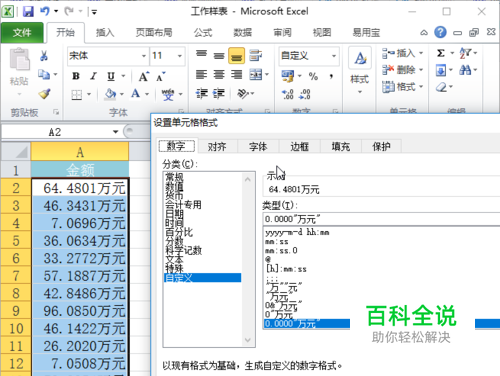
Task: Expand the 格式 cells dropdown
Action: [421, 87]
